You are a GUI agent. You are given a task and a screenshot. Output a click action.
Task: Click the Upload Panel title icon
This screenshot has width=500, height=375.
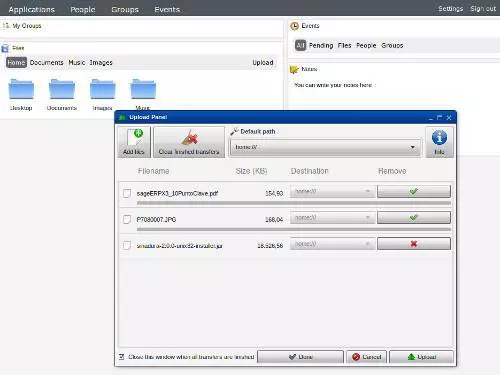[x=122, y=117]
